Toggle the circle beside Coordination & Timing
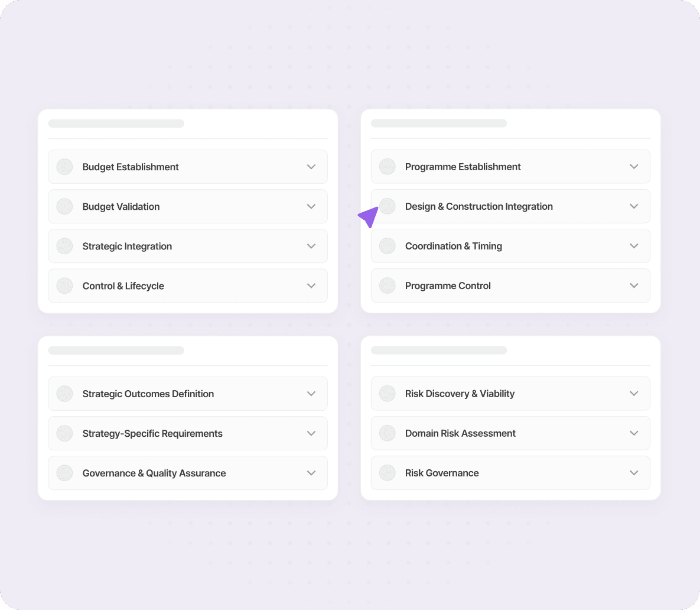Screen dimensions: 700x610 click(387, 246)
